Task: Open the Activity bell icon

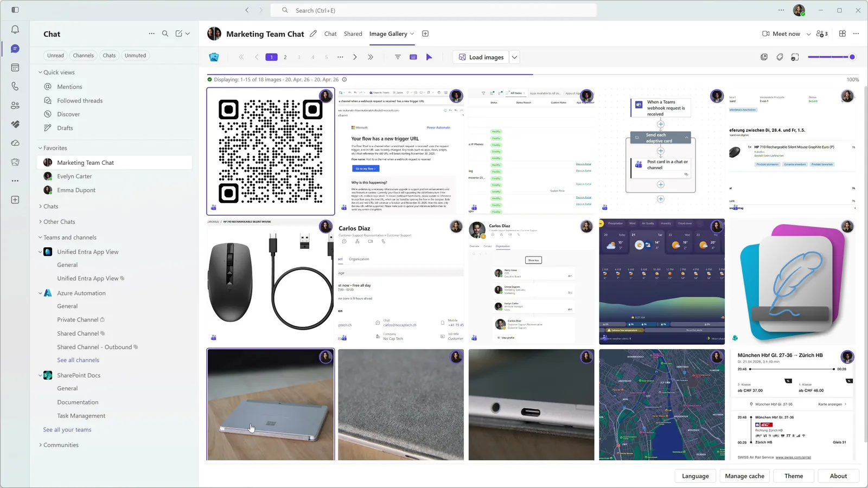Action: point(15,30)
